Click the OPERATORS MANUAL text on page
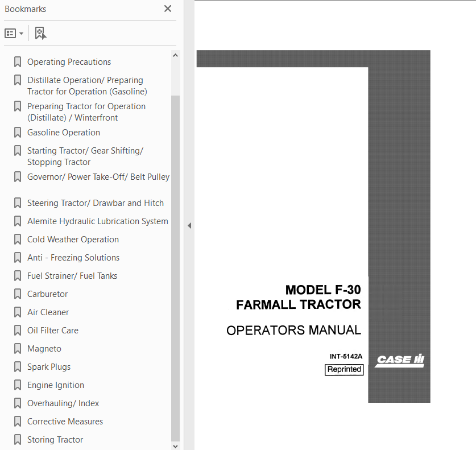The image size is (476, 450). (x=294, y=330)
